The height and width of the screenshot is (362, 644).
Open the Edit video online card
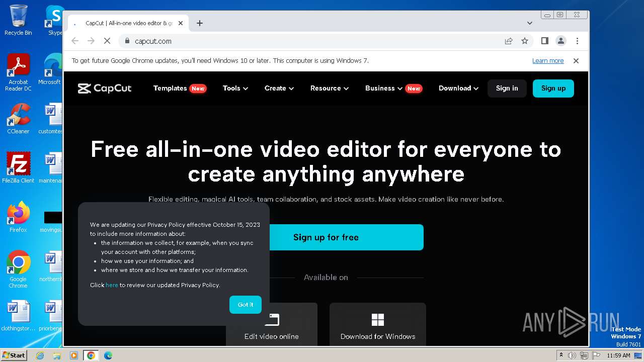point(272,324)
